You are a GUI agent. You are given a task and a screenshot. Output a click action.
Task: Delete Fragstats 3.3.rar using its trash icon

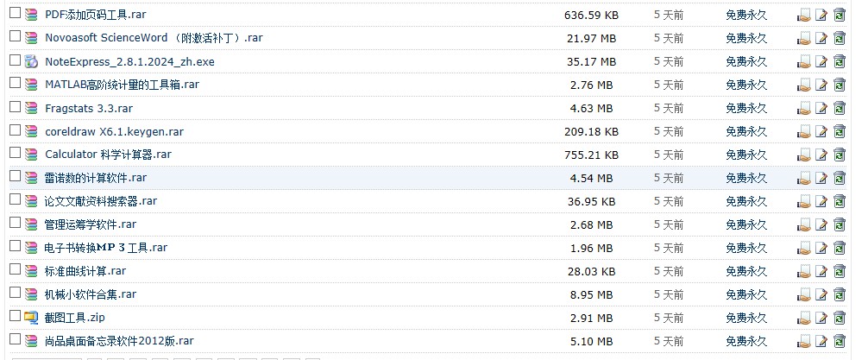coord(840,109)
